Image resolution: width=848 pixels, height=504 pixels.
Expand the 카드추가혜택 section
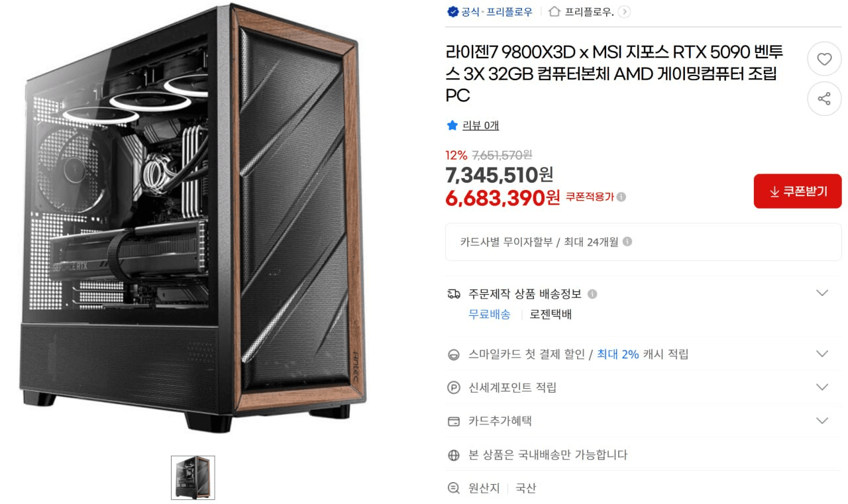pos(822,421)
